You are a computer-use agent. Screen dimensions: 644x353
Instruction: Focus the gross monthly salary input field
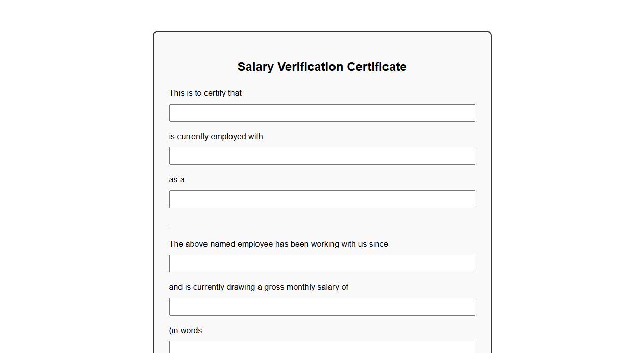[x=322, y=307]
